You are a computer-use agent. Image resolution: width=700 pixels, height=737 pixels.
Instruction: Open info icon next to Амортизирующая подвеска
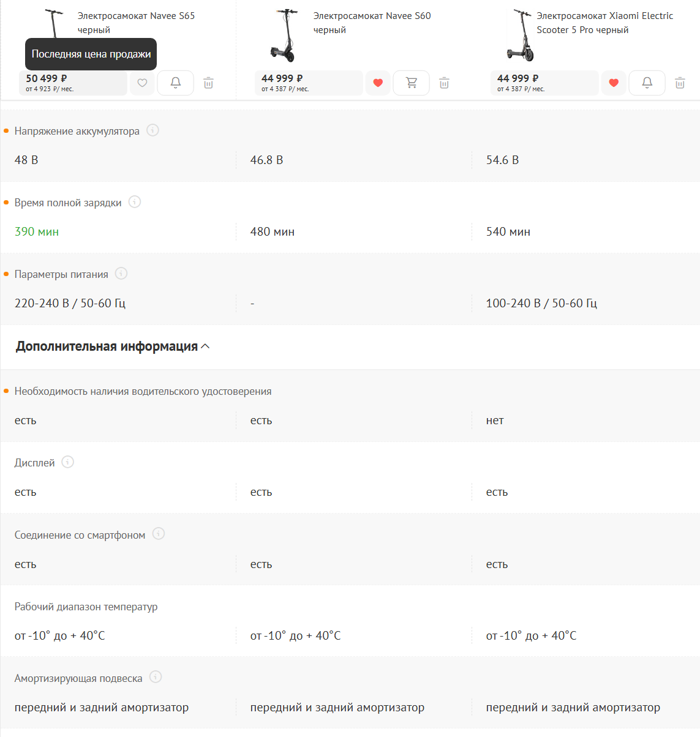tap(156, 677)
